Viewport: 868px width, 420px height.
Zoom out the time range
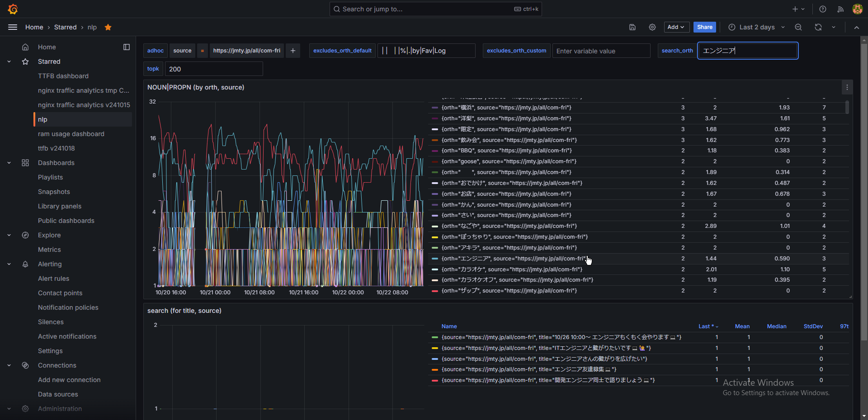(798, 27)
